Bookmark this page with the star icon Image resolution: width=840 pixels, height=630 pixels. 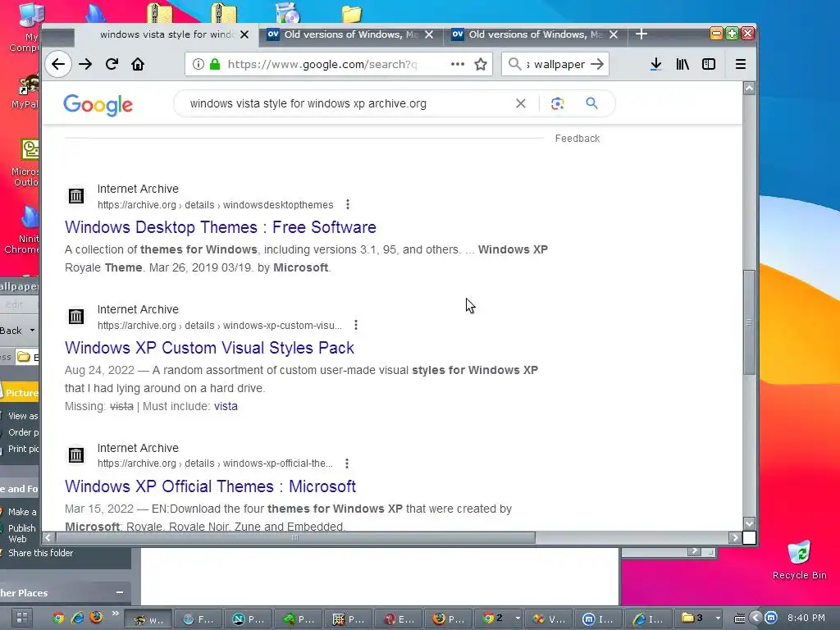point(481,64)
